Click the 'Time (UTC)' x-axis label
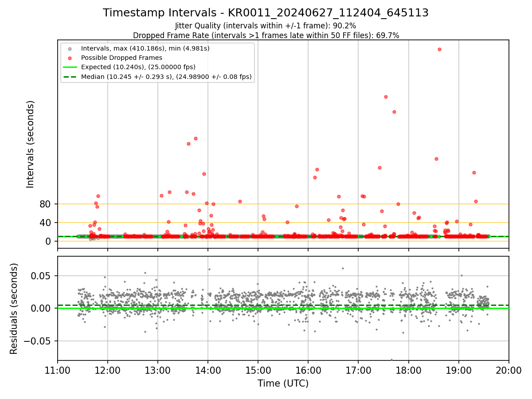The height and width of the screenshot is (399, 532). 283,383
